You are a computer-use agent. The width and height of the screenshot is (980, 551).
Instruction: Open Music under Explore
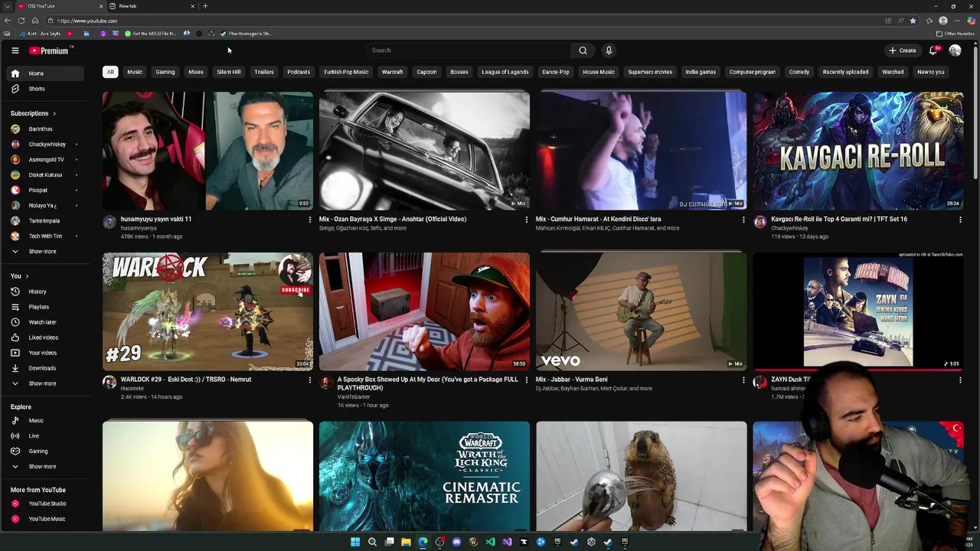[x=46, y=421]
